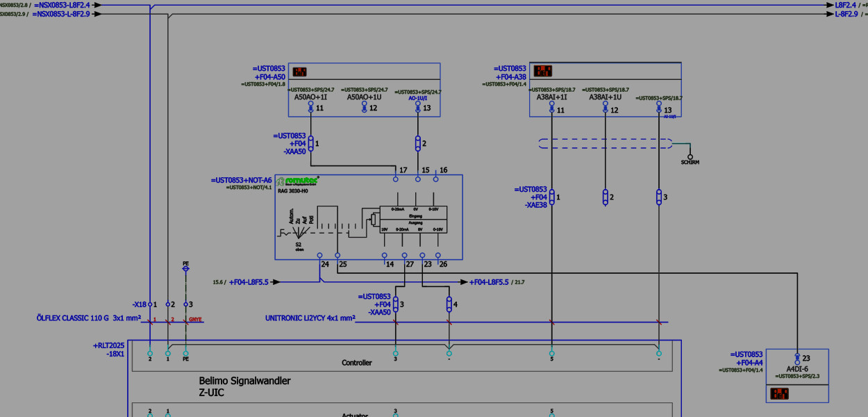Select terminal 3 symbol of lower -XAA50
Screen dimensions: 868x417
point(396,304)
